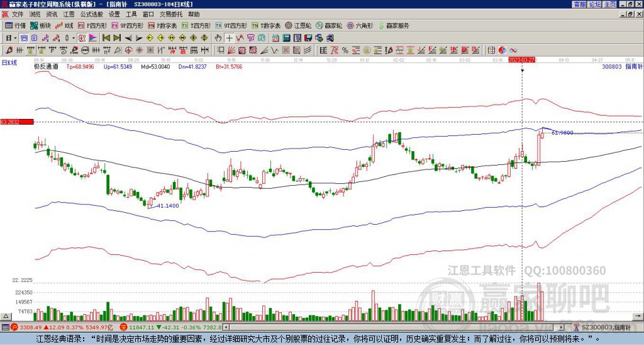Open 论坛 forum link
Image resolution: width=644 pixels, height=345 pixels.
(595, 4)
